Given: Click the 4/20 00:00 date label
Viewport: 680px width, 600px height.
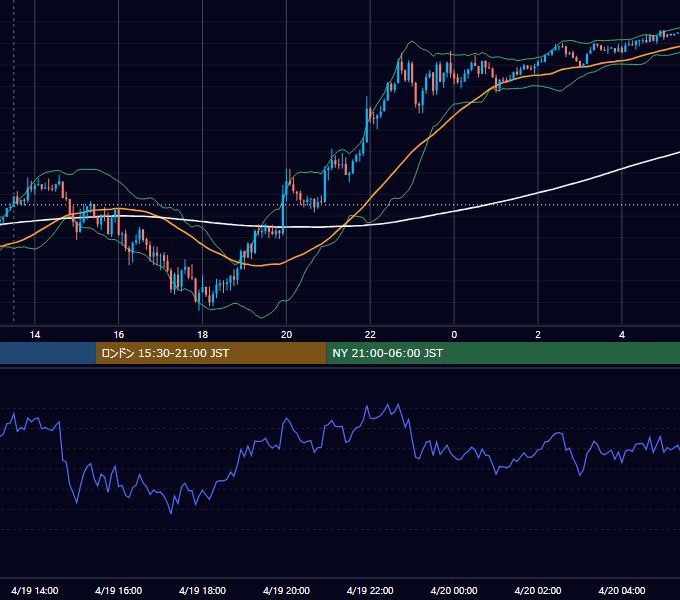Looking at the screenshot, I should pos(454,590).
